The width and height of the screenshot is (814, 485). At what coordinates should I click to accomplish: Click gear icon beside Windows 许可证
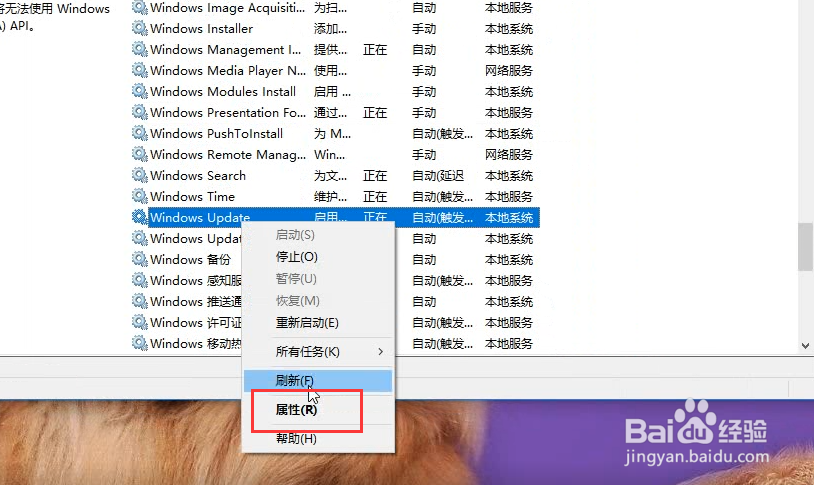click(x=140, y=322)
